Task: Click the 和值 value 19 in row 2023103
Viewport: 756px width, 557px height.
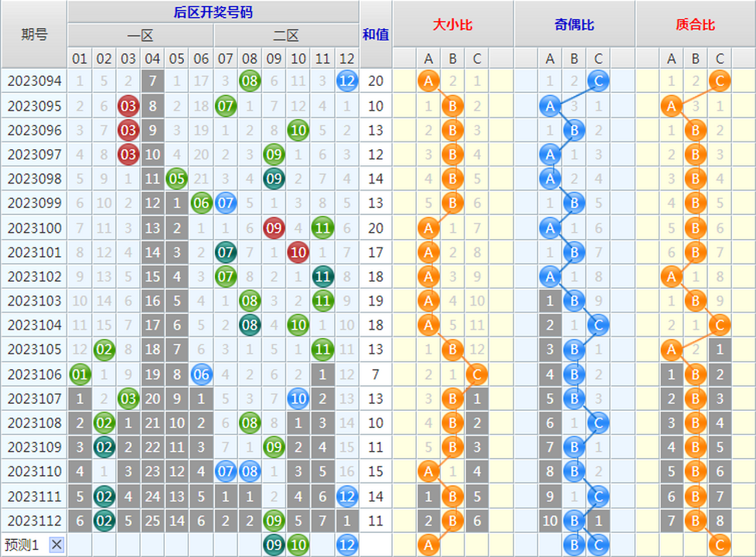Action: point(376,301)
